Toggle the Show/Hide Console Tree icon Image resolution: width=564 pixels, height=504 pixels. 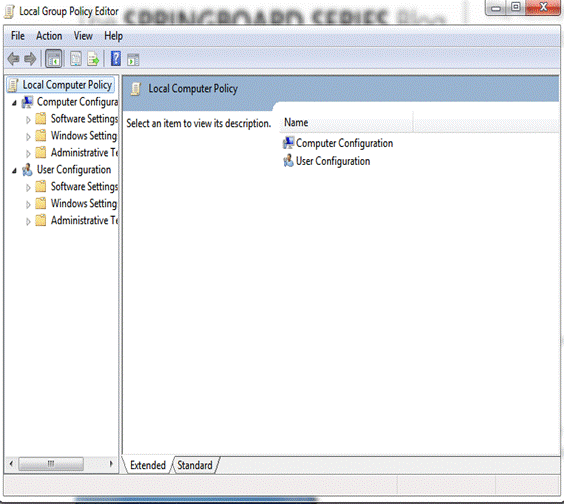[x=54, y=59]
